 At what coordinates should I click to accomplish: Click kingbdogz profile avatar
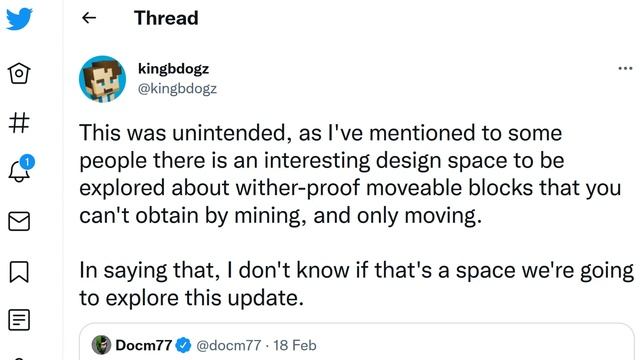(x=102, y=79)
